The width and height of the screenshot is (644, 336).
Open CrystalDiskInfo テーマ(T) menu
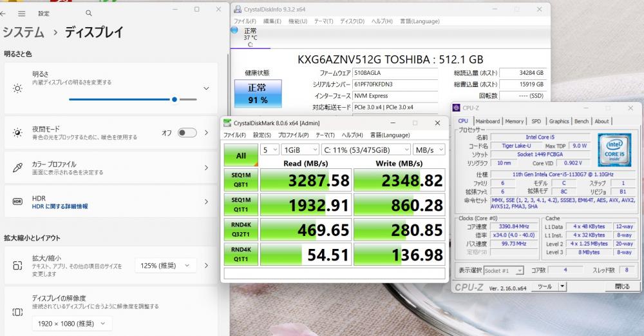[x=324, y=21]
